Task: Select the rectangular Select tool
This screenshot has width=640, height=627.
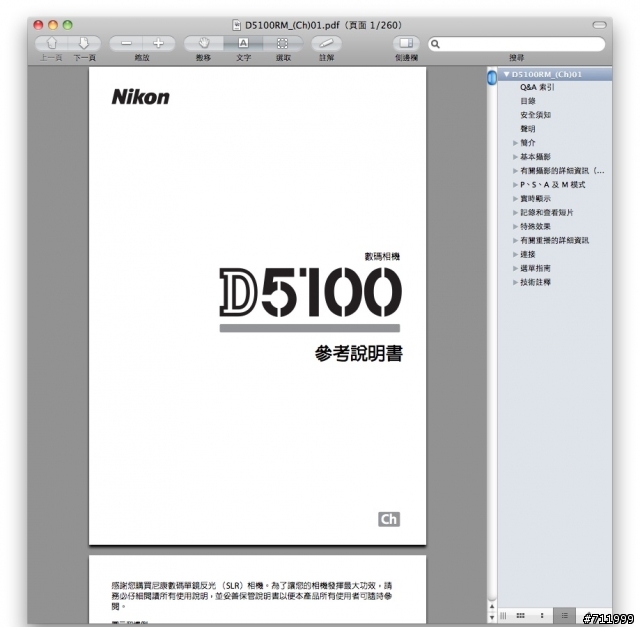Action: [283, 43]
